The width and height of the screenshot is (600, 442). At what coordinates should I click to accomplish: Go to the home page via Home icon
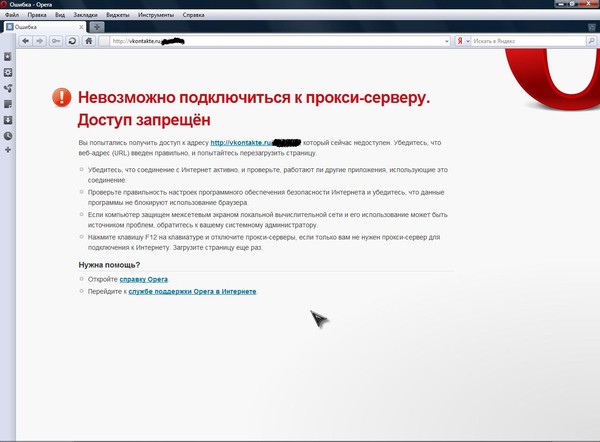[x=88, y=41]
